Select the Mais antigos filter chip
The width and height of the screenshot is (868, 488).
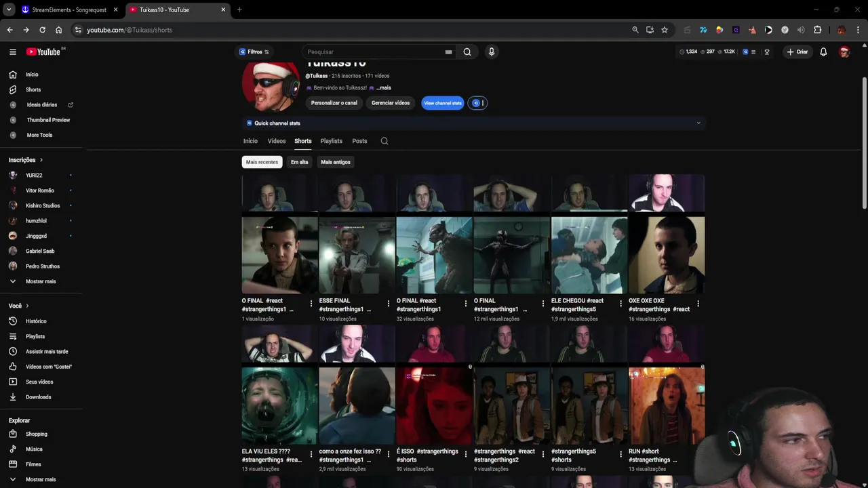point(336,162)
